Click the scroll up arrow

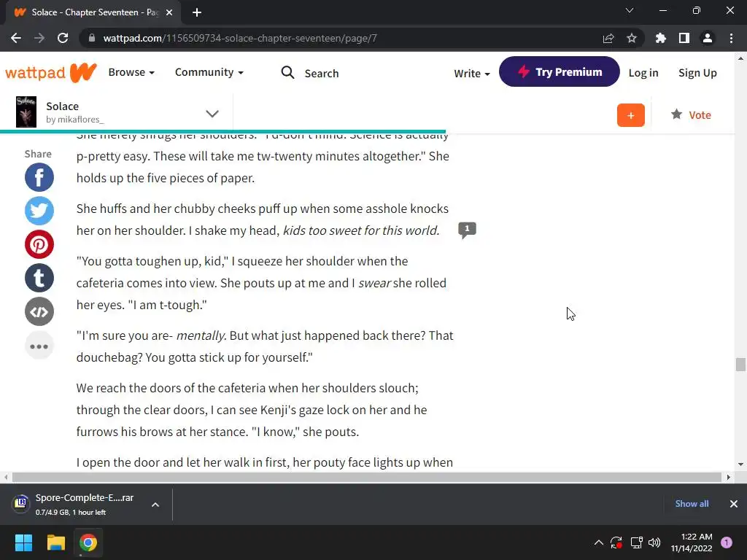(740, 58)
